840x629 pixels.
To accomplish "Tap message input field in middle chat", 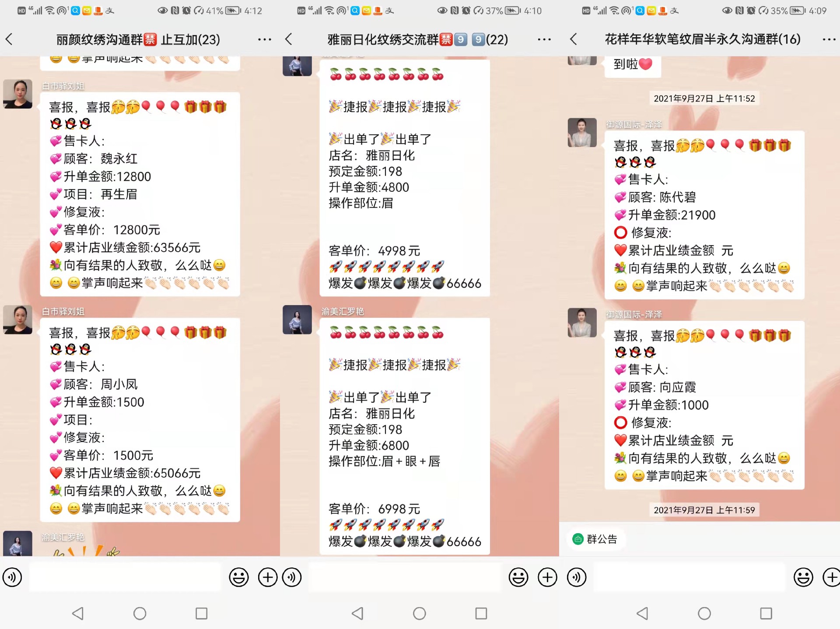I will pos(405,577).
